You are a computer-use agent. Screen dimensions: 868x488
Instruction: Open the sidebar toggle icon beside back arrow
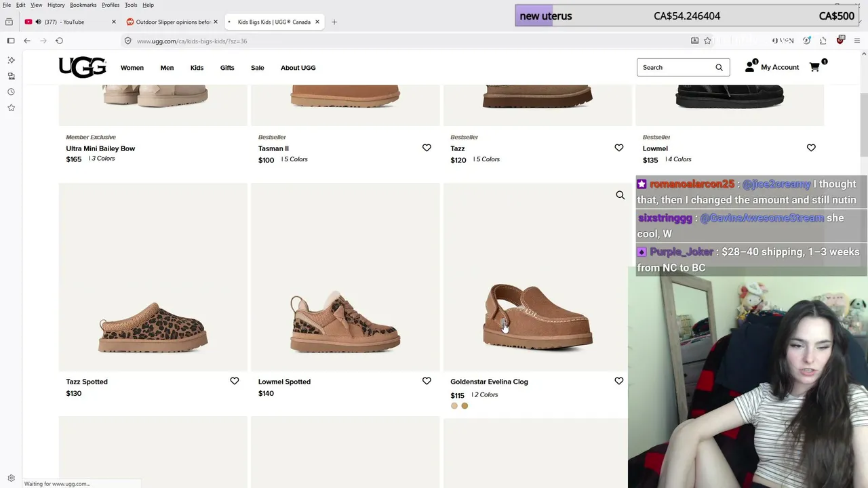[11, 41]
